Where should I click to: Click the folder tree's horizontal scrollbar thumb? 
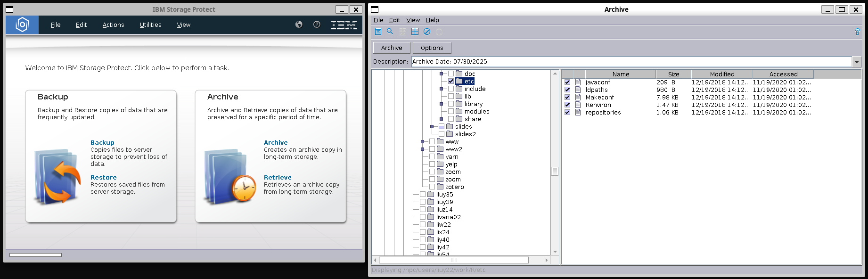click(x=454, y=260)
